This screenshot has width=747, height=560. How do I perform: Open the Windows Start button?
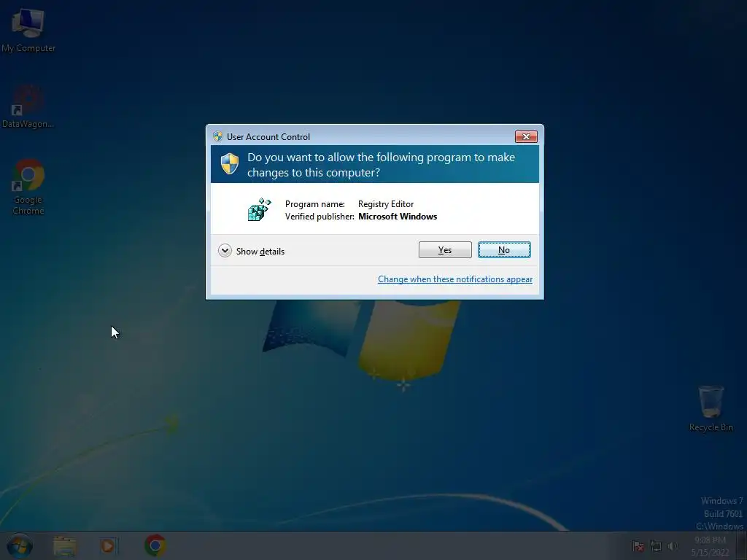pos(20,545)
